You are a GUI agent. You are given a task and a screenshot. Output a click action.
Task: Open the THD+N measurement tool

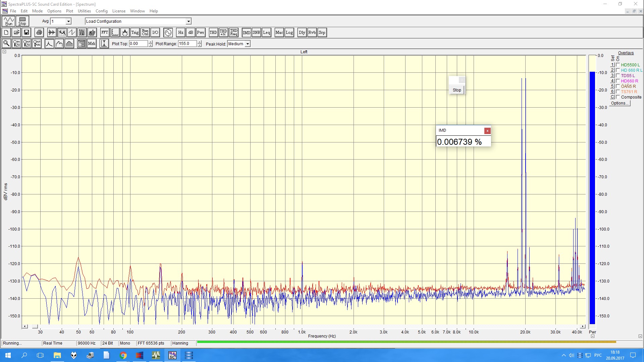223,33
